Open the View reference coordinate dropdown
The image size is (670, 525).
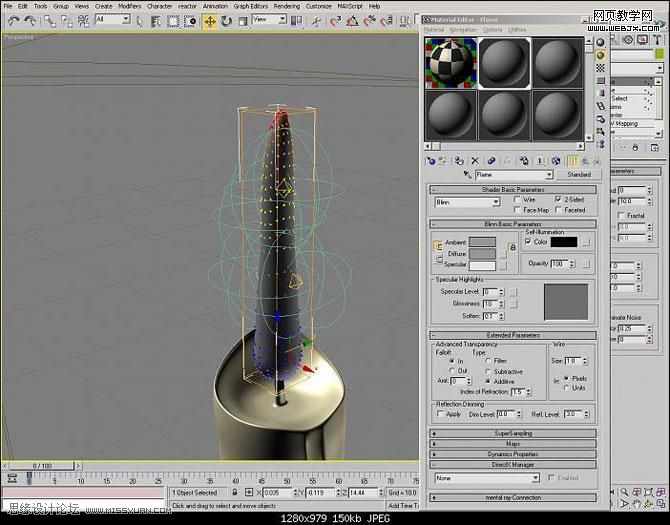269,19
